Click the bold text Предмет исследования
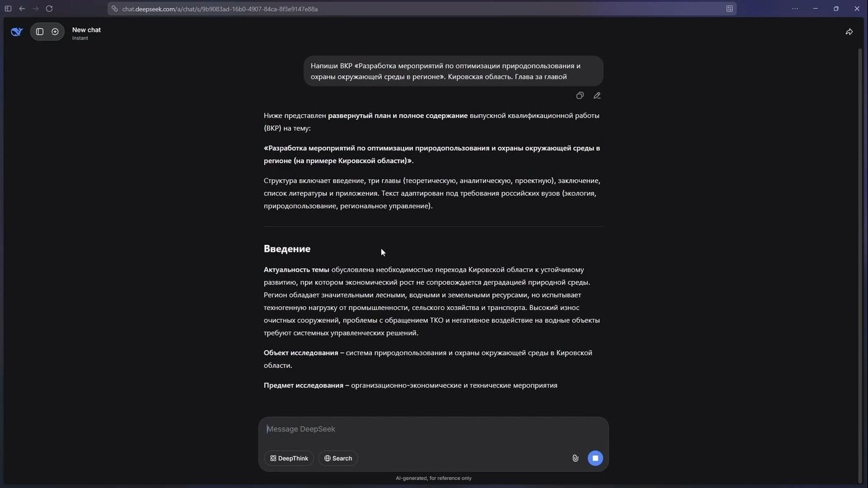 [303, 385]
